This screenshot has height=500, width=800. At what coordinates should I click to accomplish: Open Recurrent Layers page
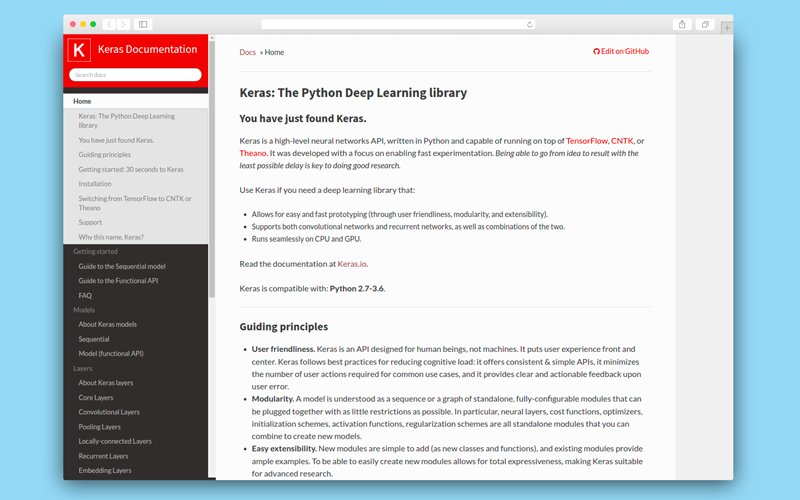point(103,456)
